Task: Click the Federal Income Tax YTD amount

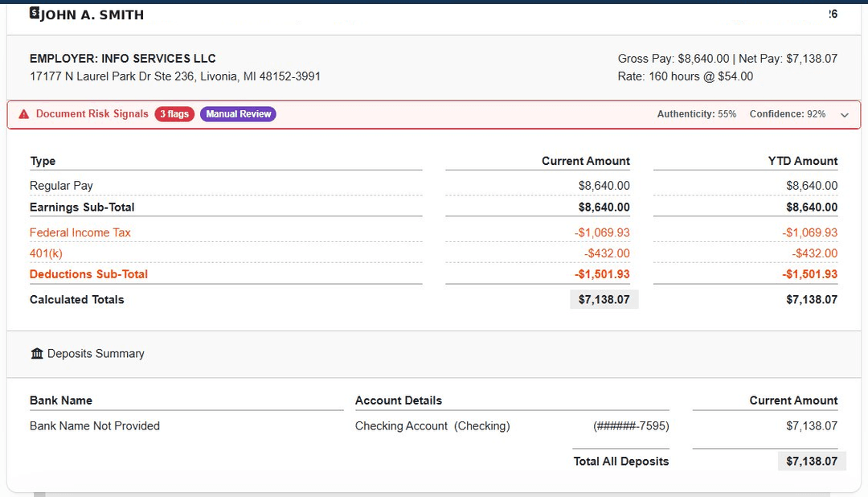Action: [x=810, y=232]
